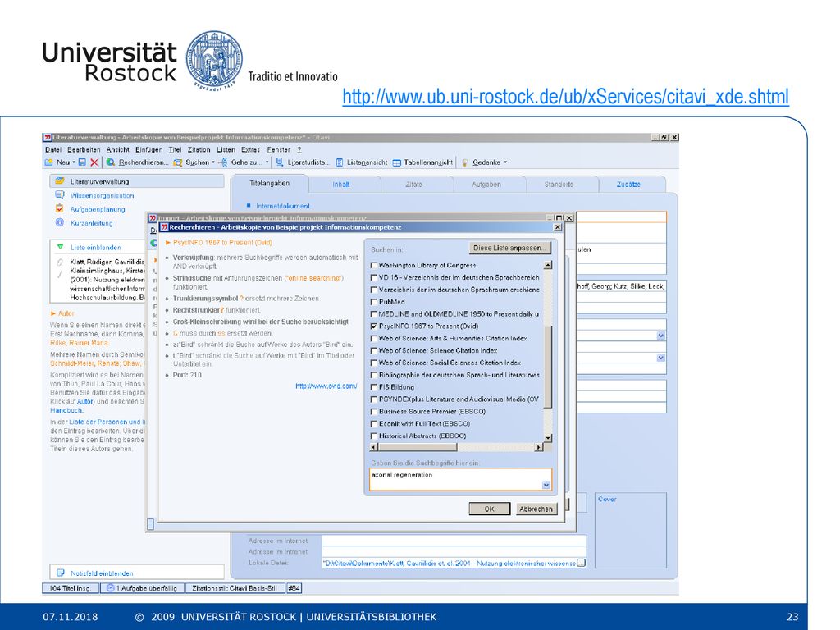The image size is (840, 630).
Task: Check MEDLINE and OLDMEDLINE database
Action: coord(374,314)
